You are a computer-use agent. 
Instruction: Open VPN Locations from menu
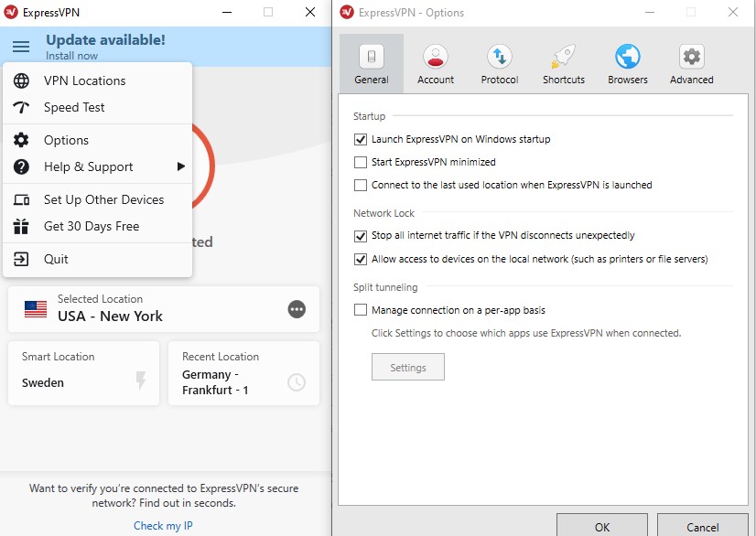pos(97,80)
